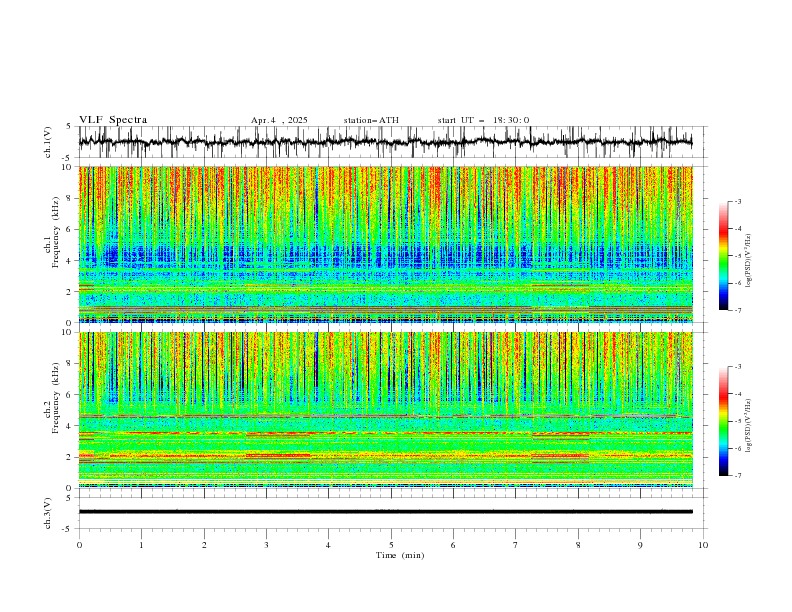Click the "Time (min)" axis label
Image resolution: width=792 pixels, height=612 pixels.
(x=400, y=555)
